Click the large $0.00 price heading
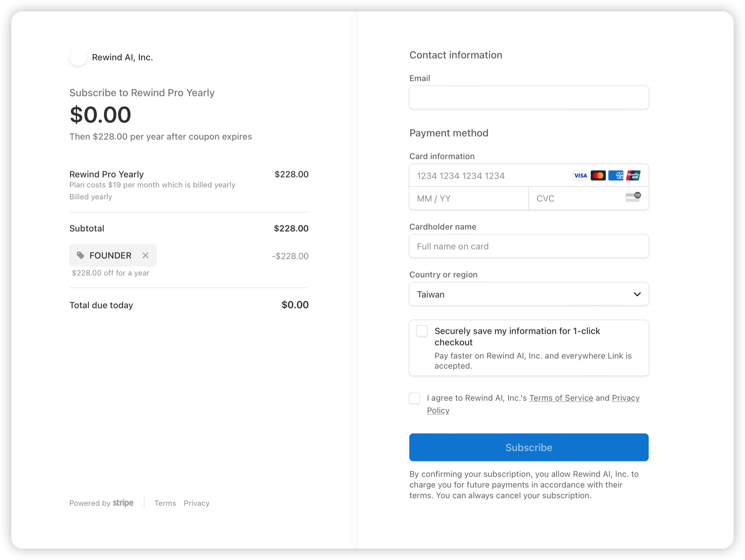The image size is (745, 560). (100, 115)
